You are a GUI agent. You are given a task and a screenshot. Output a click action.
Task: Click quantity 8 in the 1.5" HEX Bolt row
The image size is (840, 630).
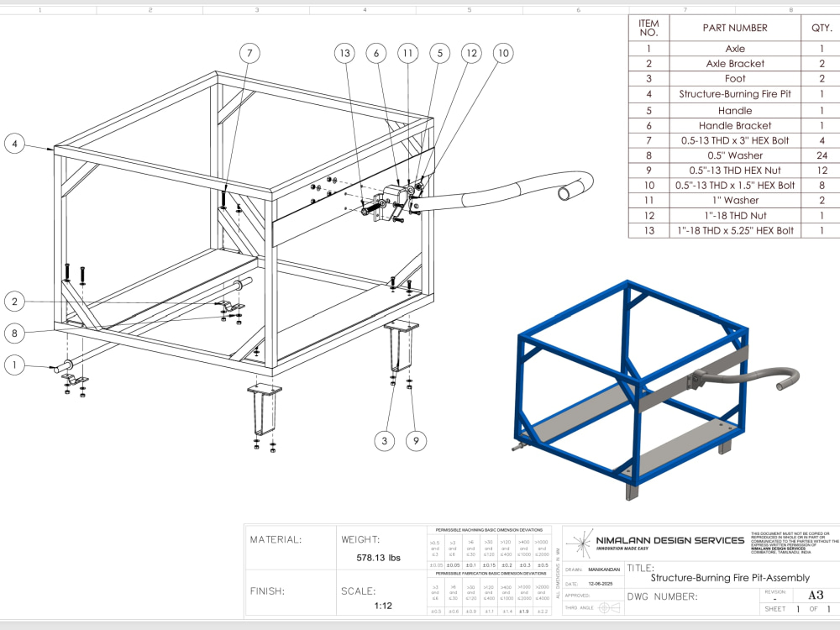click(x=822, y=186)
